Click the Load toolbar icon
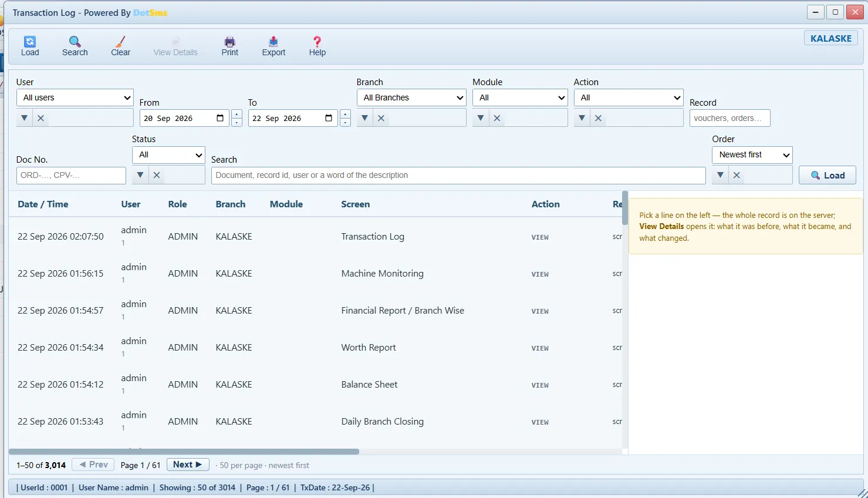This screenshot has width=868, height=498. [x=30, y=46]
